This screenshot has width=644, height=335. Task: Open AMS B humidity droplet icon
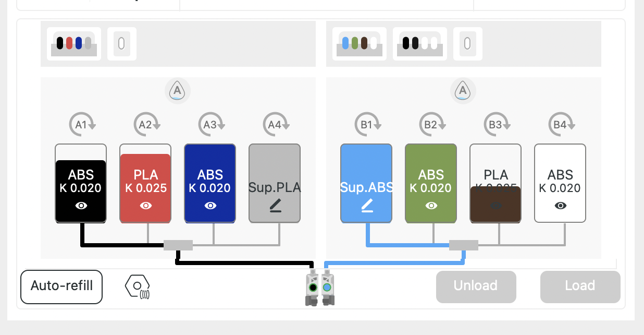click(463, 91)
